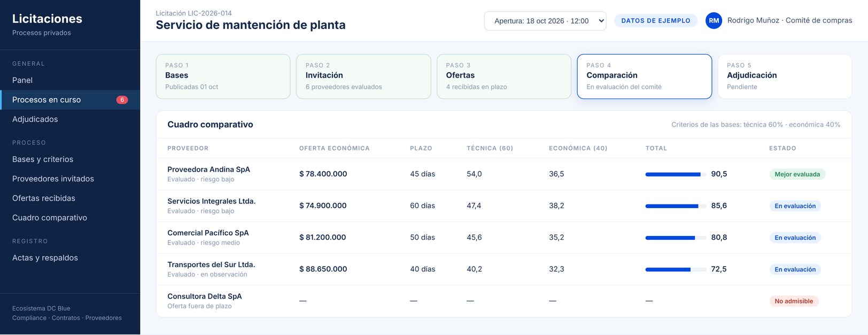Click the ECONÓMICA (40) column header
The height and width of the screenshot is (335, 868).
(578, 148)
